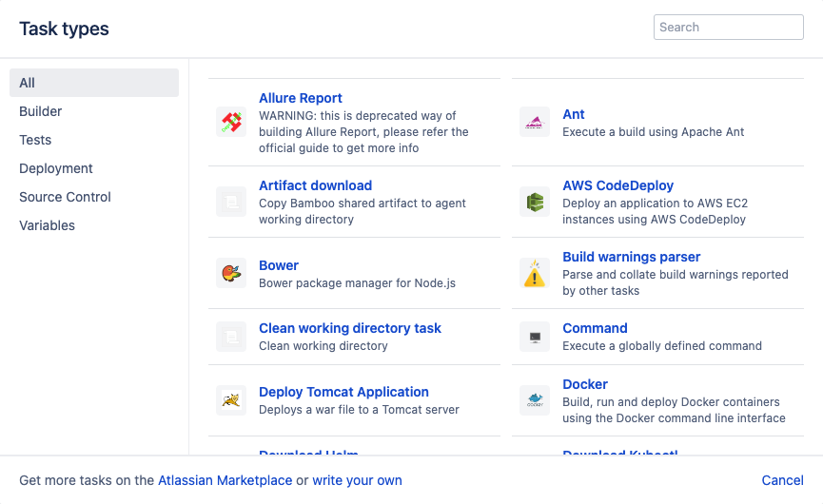The width and height of the screenshot is (823, 504).
Task: Switch to Deployment task category
Action: tap(94, 168)
